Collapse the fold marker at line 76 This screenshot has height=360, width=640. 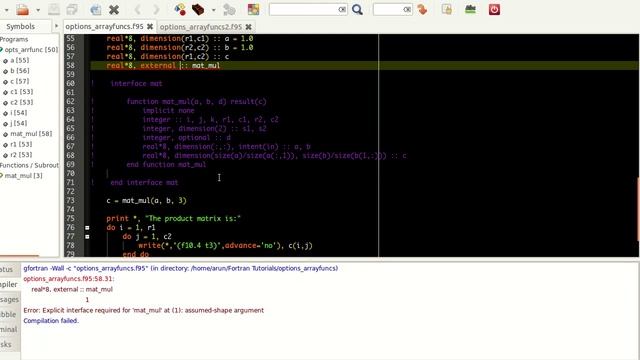pyautogui.click(x=87, y=228)
